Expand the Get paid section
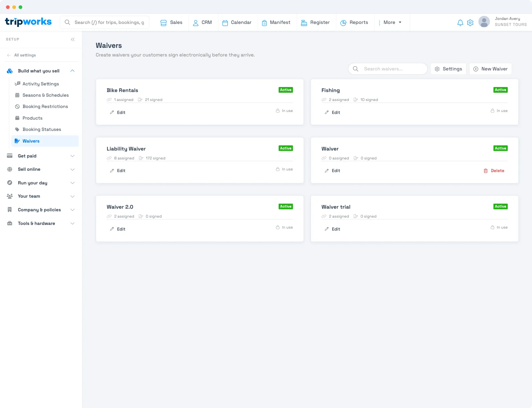The image size is (532, 408). pos(72,156)
